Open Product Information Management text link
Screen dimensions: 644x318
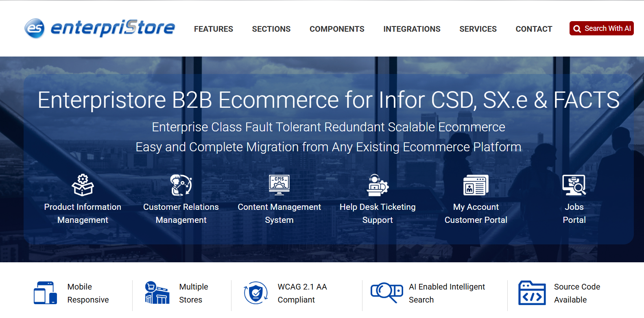[x=83, y=213]
